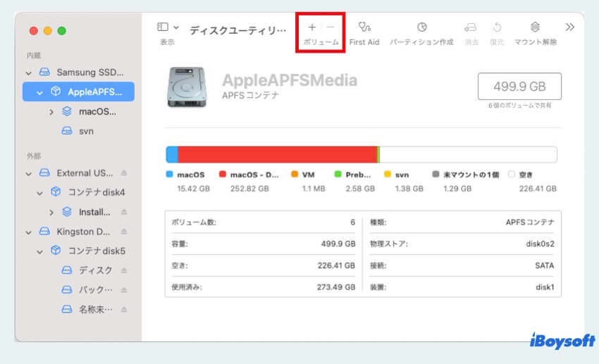Unmount using the toolbar icon

(535, 27)
